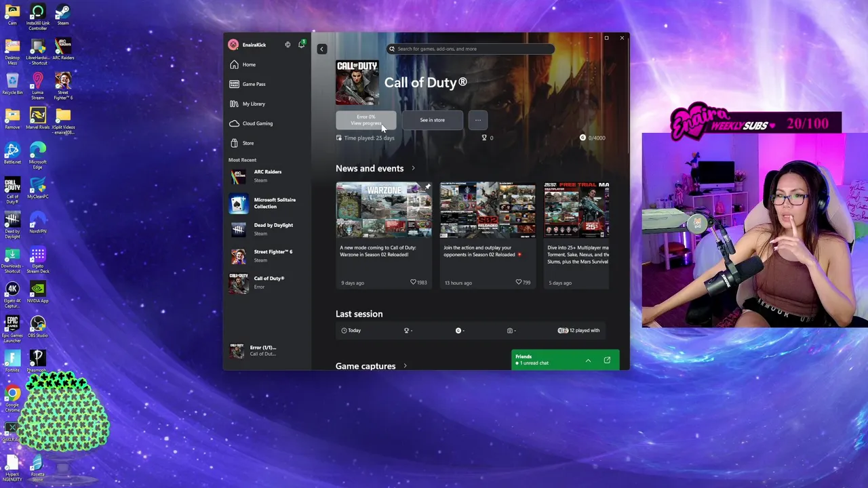Click the Call of Duty cover art
Viewport: 868px width, 488px height.
pyautogui.click(x=357, y=82)
